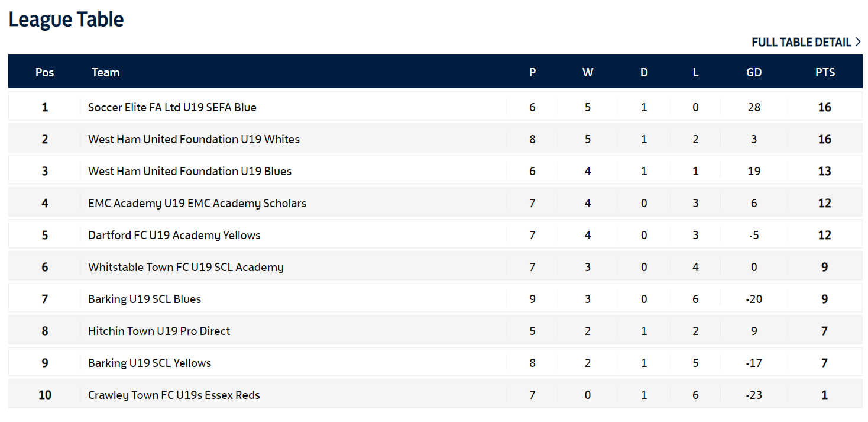Click the W column header
Screen dimensions: 868x422
[x=587, y=72]
